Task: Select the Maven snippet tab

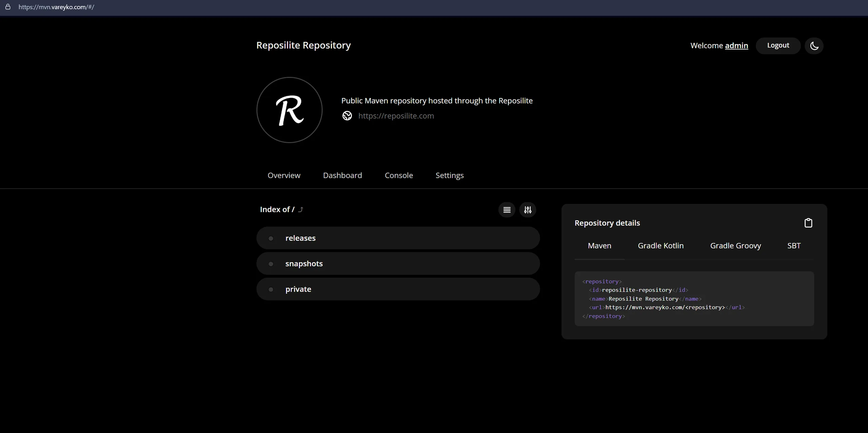Action: pos(599,245)
